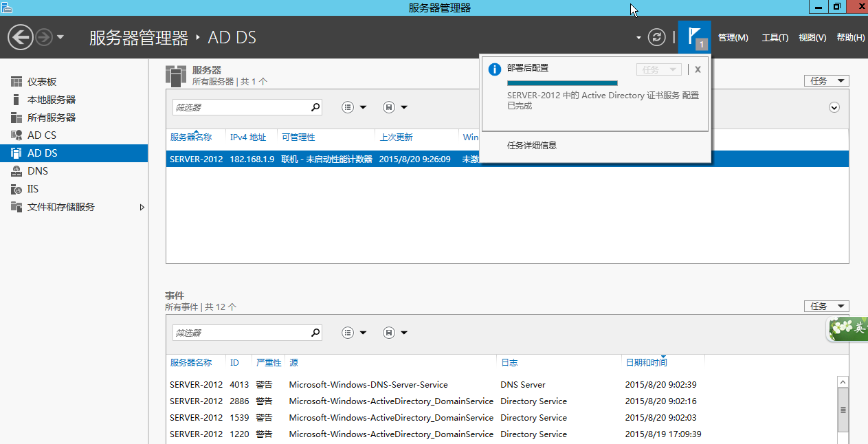Click the 服务器 section tile icon
868x444 pixels.
point(176,76)
